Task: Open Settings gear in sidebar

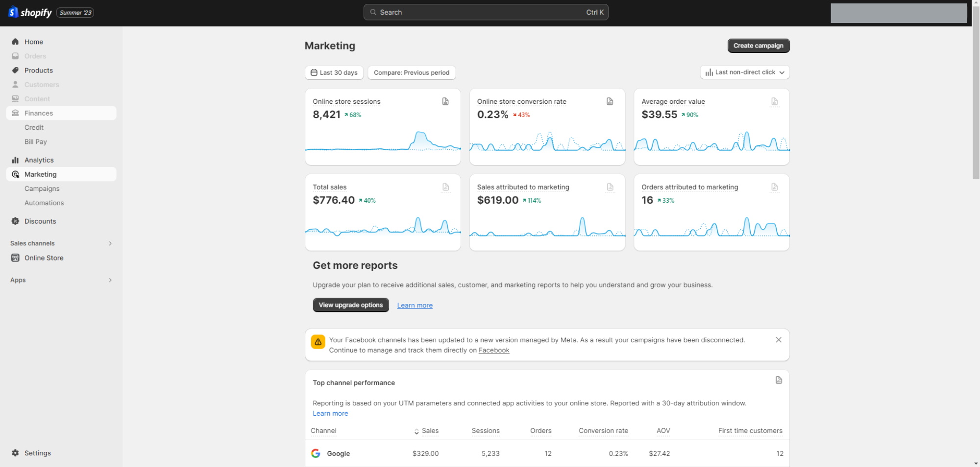Action: tap(16, 453)
